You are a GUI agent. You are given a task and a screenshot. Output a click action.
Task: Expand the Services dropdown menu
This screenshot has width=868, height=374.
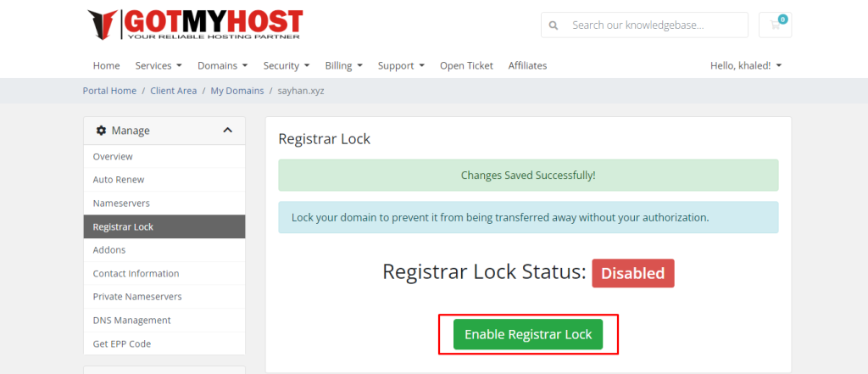[159, 65]
